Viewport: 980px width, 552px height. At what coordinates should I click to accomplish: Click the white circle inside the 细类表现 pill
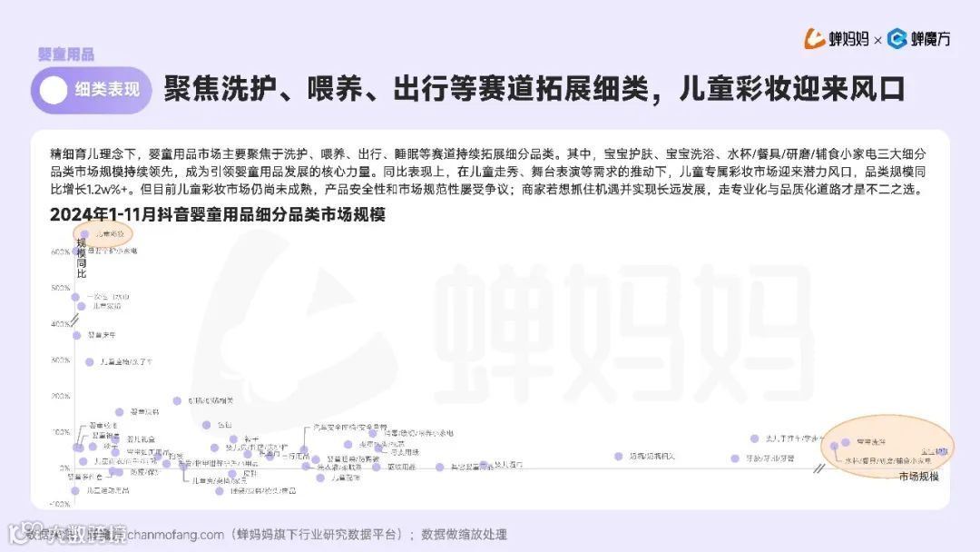click(x=54, y=90)
